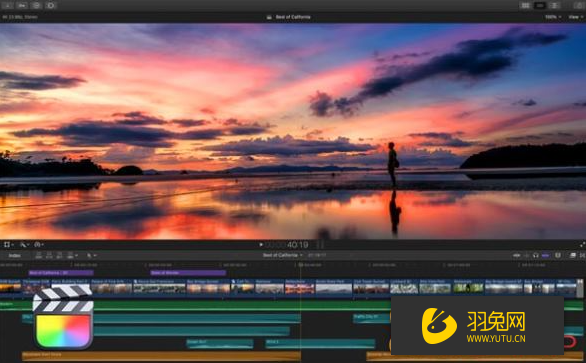Select the Lombard St clip
This screenshot has height=363, width=586.
404,287
